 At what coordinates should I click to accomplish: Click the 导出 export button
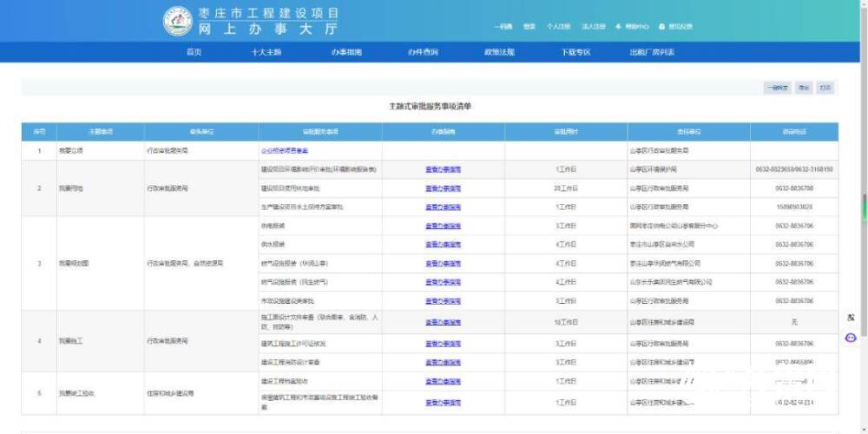click(x=804, y=88)
